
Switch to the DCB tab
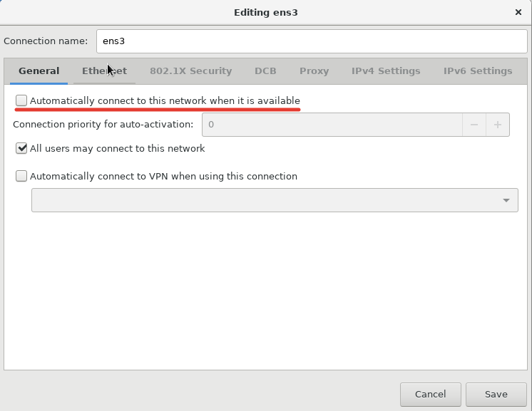pos(265,71)
